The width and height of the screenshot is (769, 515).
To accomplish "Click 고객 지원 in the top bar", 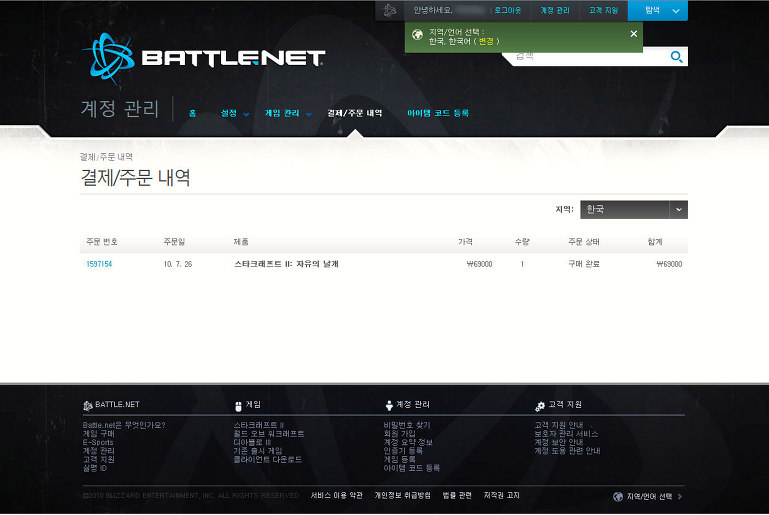I will (x=603, y=10).
